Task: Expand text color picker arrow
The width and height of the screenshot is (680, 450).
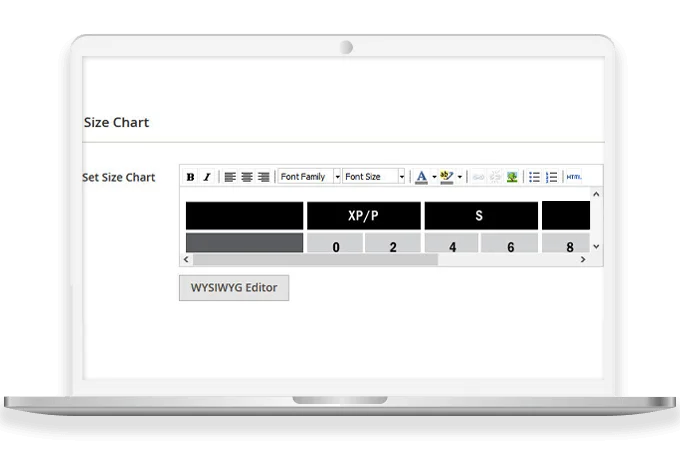Action: coord(434,177)
